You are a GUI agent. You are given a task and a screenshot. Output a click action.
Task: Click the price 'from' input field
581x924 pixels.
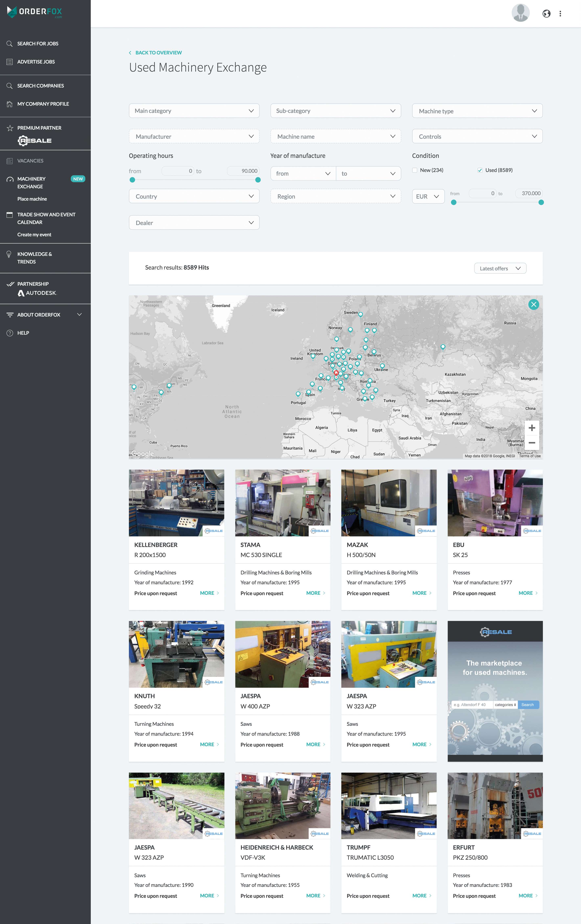click(483, 193)
